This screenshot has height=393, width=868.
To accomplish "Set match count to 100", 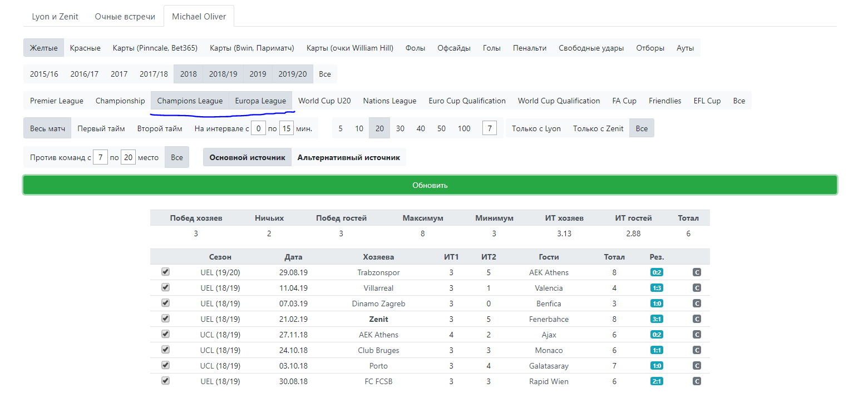I will tap(464, 128).
